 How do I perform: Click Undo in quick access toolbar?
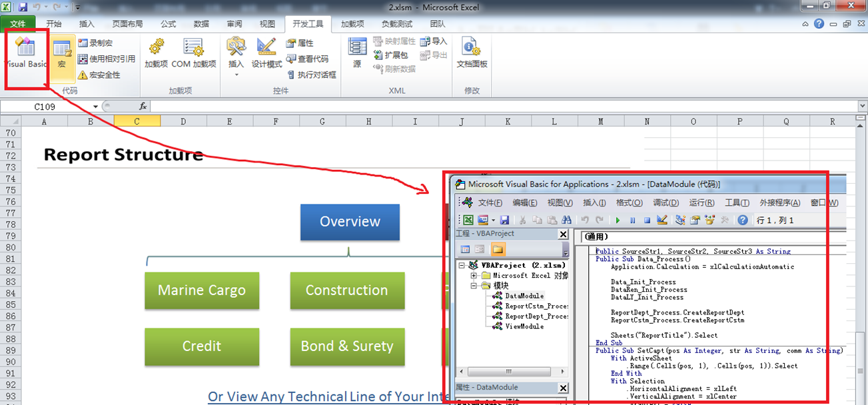pyautogui.click(x=37, y=7)
